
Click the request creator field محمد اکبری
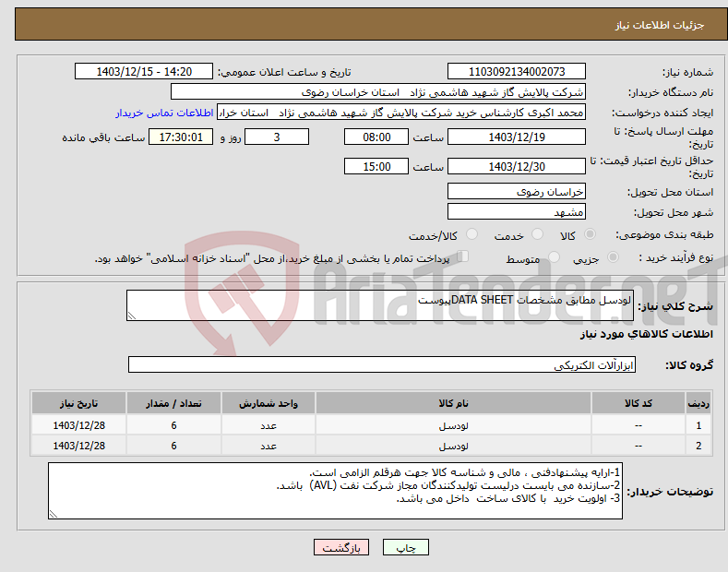click(x=401, y=113)
